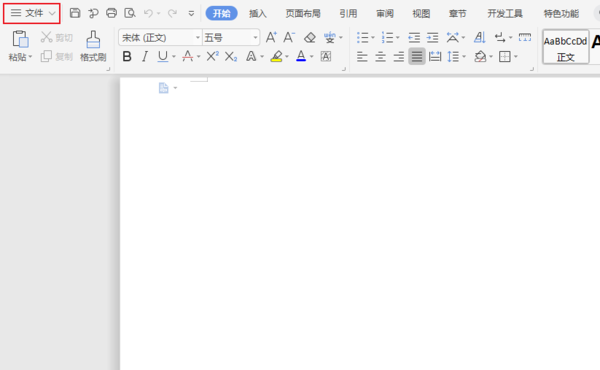Apply blue font color

click(x=301, y=57)
